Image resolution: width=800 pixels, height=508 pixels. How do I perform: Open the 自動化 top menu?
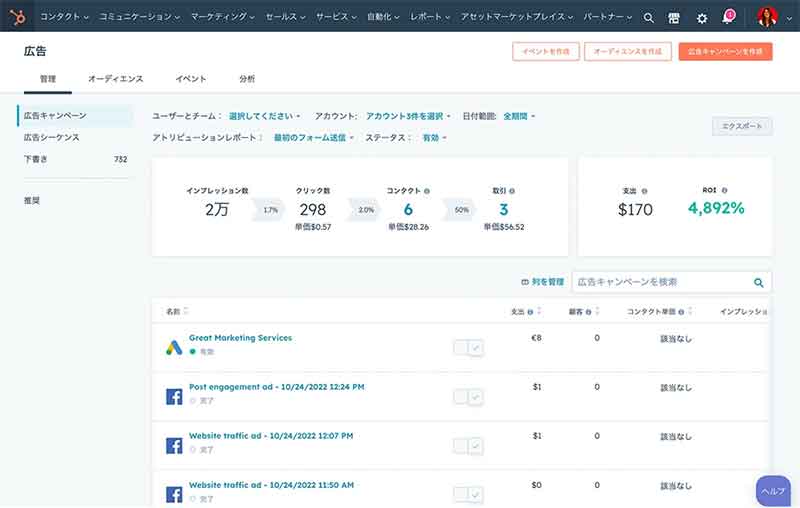coord(383,17)
